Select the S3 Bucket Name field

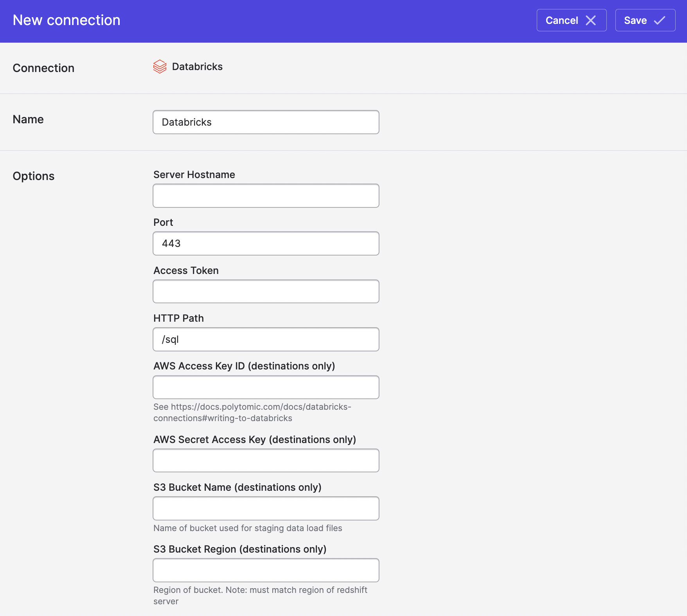click(x=266, y=508)
